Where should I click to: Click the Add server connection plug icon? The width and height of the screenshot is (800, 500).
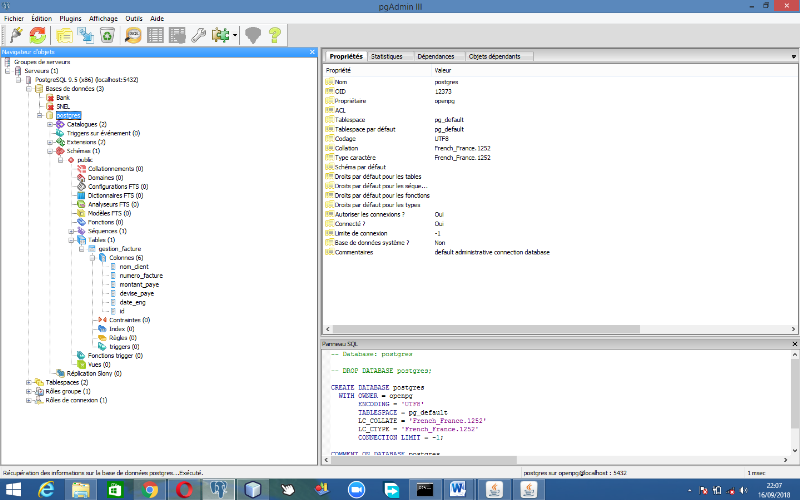coord(16,35)
